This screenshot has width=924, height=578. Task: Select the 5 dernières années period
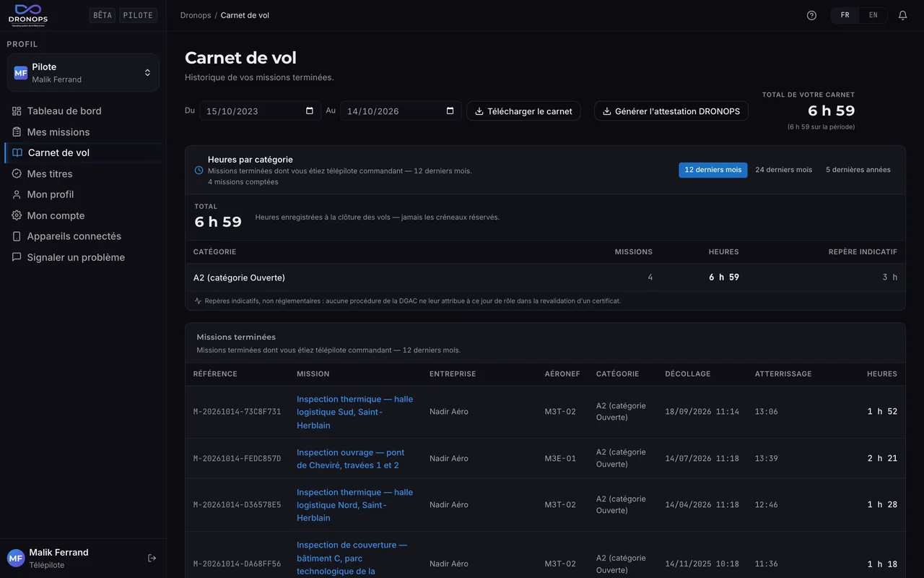(858, 170)
